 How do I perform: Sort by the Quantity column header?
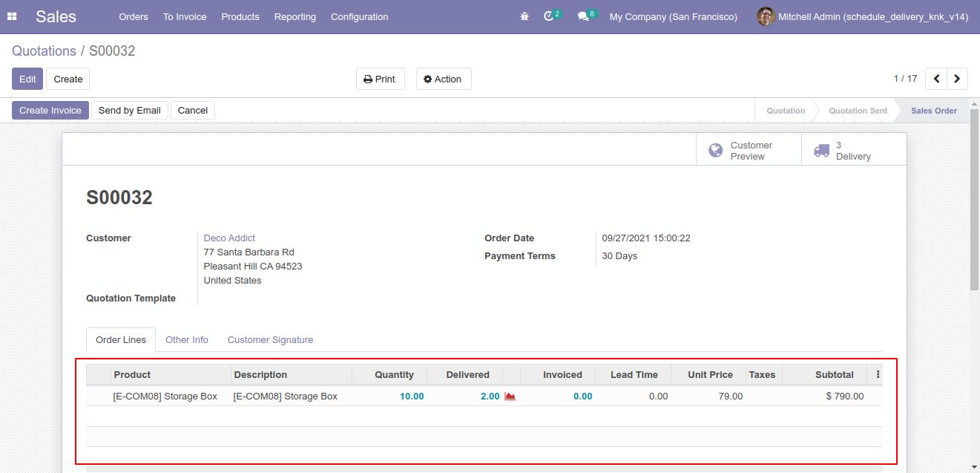click(389, 375)
